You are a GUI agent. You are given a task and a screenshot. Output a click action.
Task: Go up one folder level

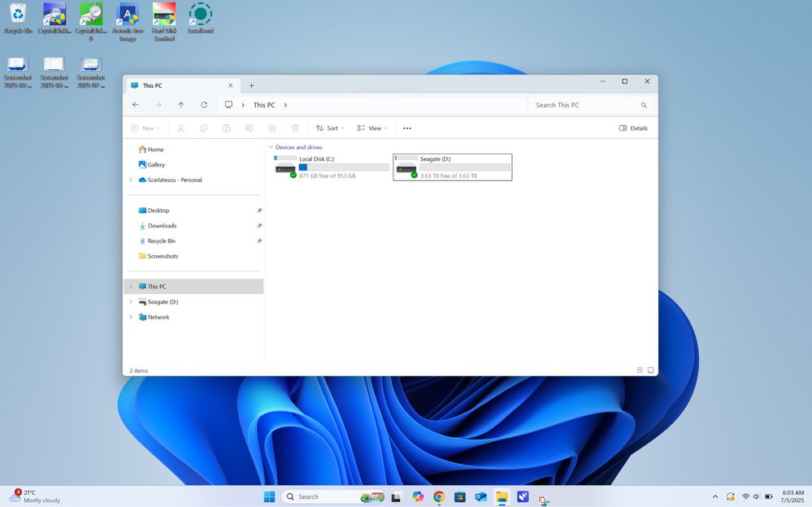(181, 105)
